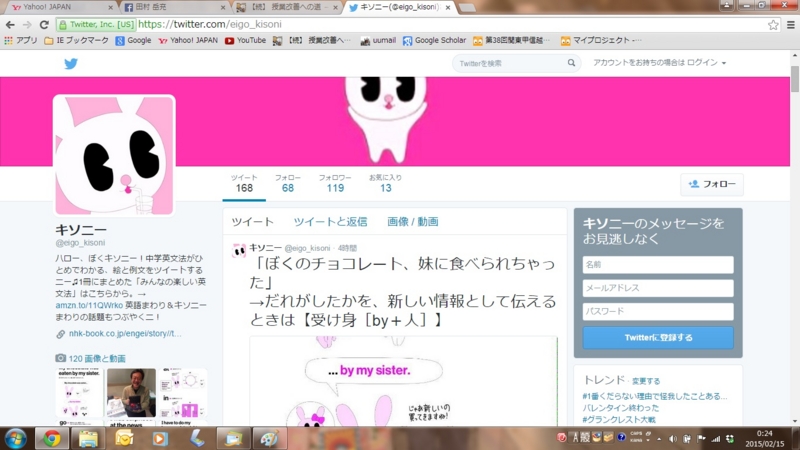Screen dimensions: 800x450
Task: Select ツイートと返信 tab
Action: click(331, 222)
